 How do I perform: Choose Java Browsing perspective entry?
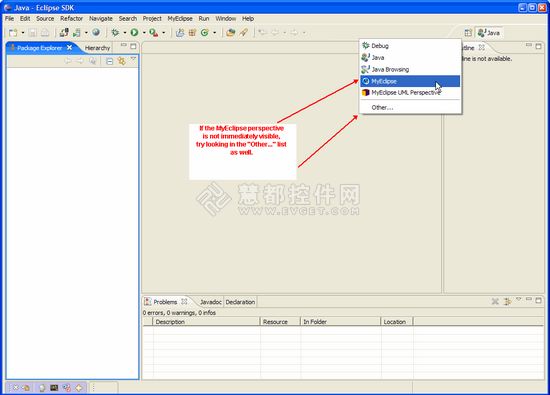coord(410,69)
